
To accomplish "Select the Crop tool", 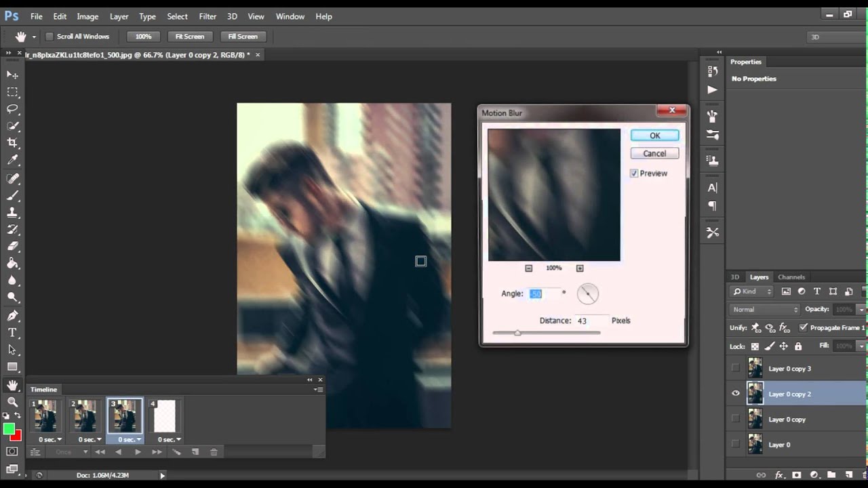I will coord(12,143).
